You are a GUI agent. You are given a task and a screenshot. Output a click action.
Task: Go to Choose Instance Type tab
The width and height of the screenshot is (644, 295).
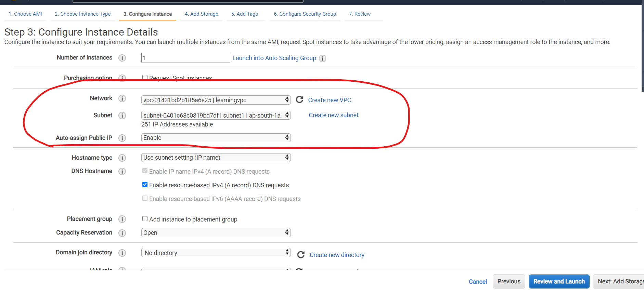coord(82,14)
